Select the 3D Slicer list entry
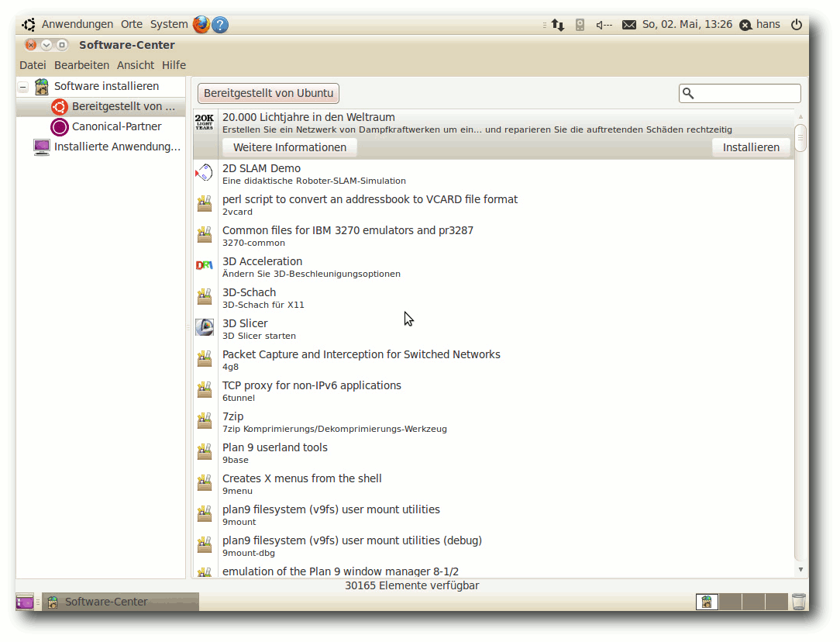The width and height of the screenshot is (840, 642). (494, 329)
